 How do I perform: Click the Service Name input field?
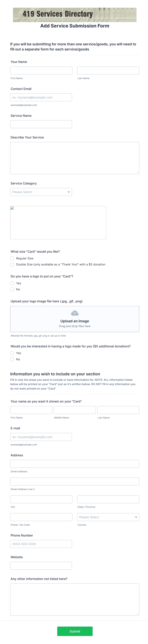click(x=41, y=124)
